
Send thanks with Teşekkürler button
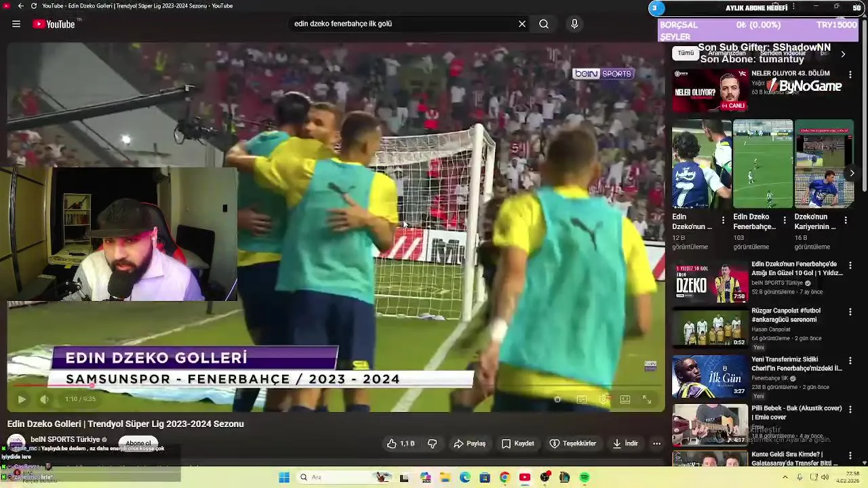(573, 443)
